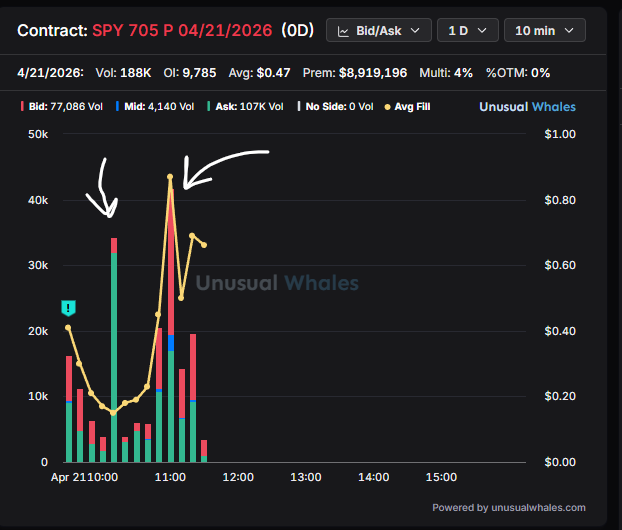The image size is (622, 530).
Task: Click the last Avg Fill data point
Action: [204, 245]
